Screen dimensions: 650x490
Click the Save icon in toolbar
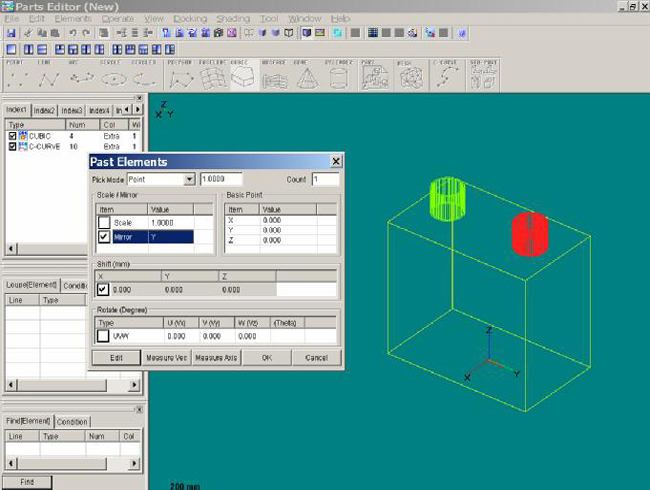[10, 33]
